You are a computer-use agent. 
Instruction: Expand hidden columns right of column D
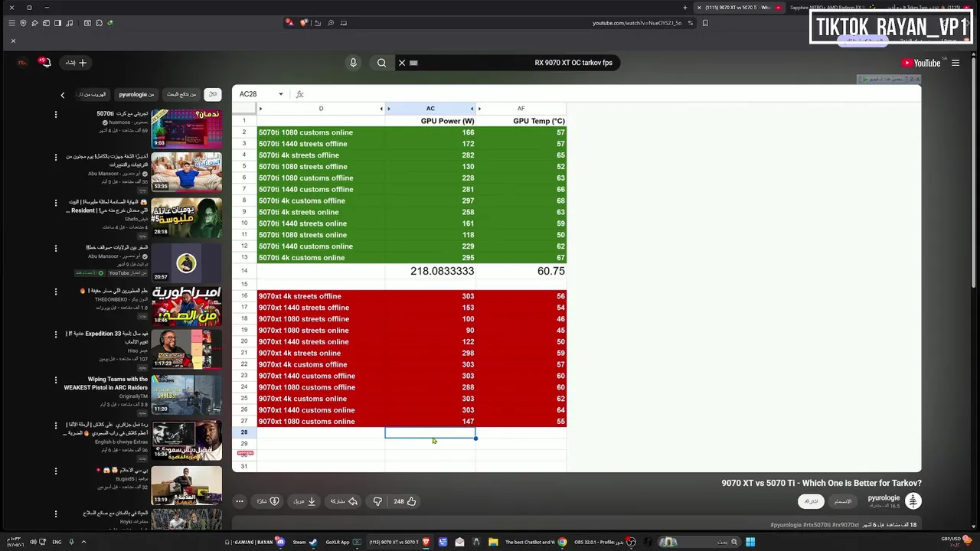pyautogui.click(x=381, y=109)
